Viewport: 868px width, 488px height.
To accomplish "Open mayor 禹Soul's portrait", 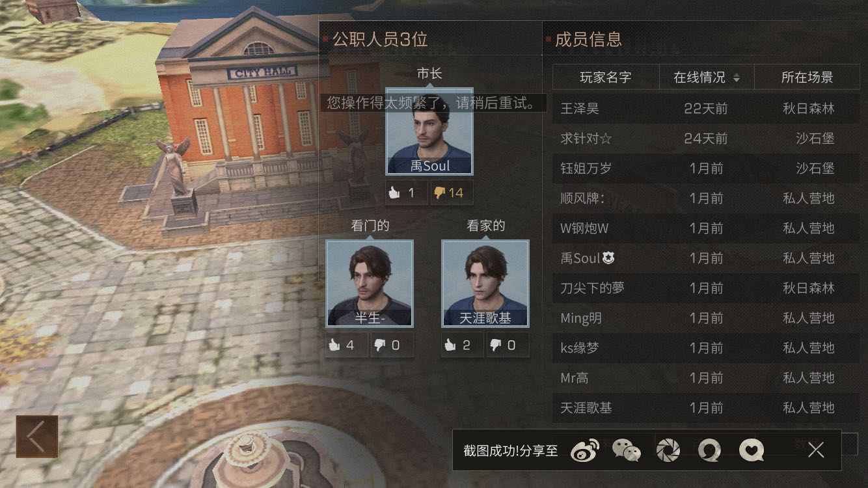I will pos(429,132).
